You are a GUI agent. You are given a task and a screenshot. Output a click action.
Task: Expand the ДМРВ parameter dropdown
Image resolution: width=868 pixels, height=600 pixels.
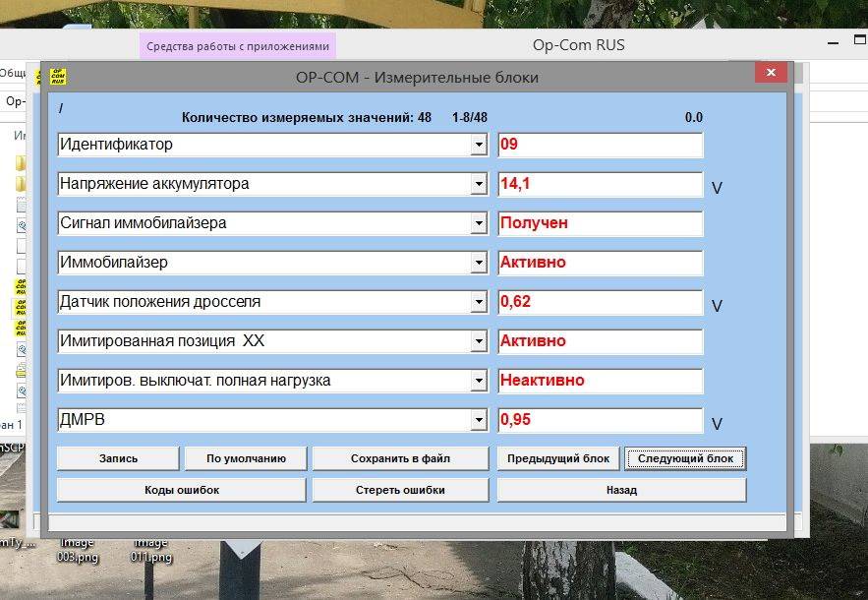tap(479, 421)
